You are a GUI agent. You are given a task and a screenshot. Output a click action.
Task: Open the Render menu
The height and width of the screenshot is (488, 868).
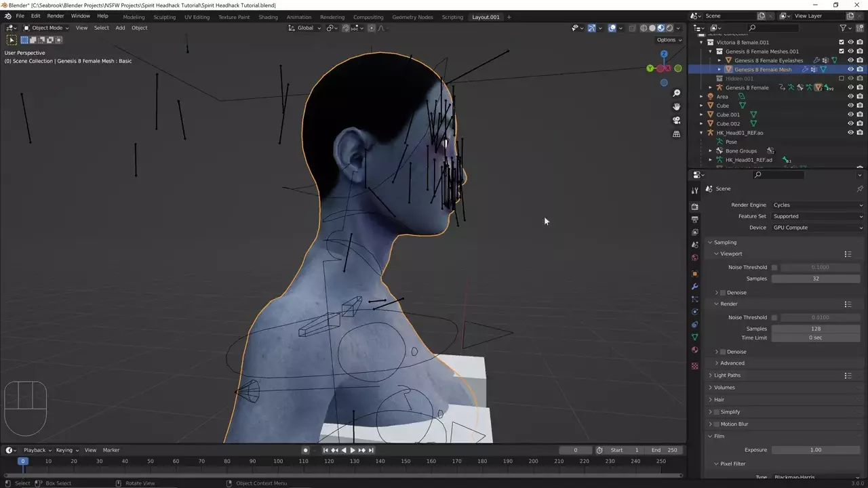coord(56,16)
